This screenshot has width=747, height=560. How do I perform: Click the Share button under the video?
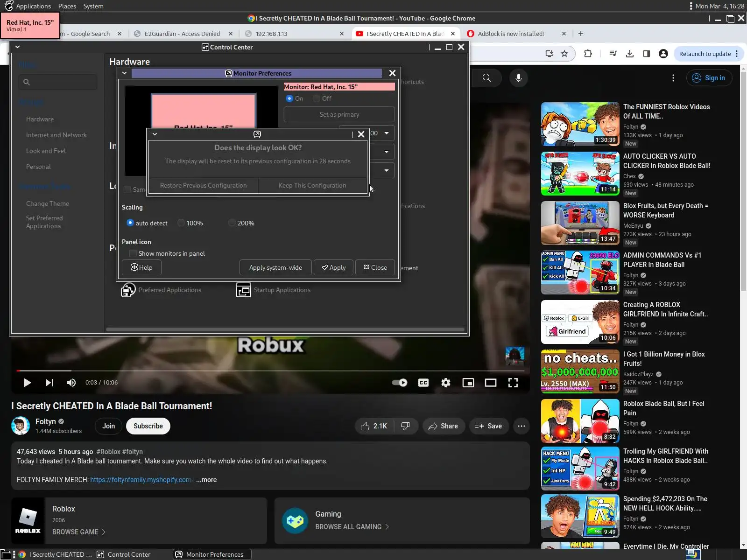[x=443, y=426]
